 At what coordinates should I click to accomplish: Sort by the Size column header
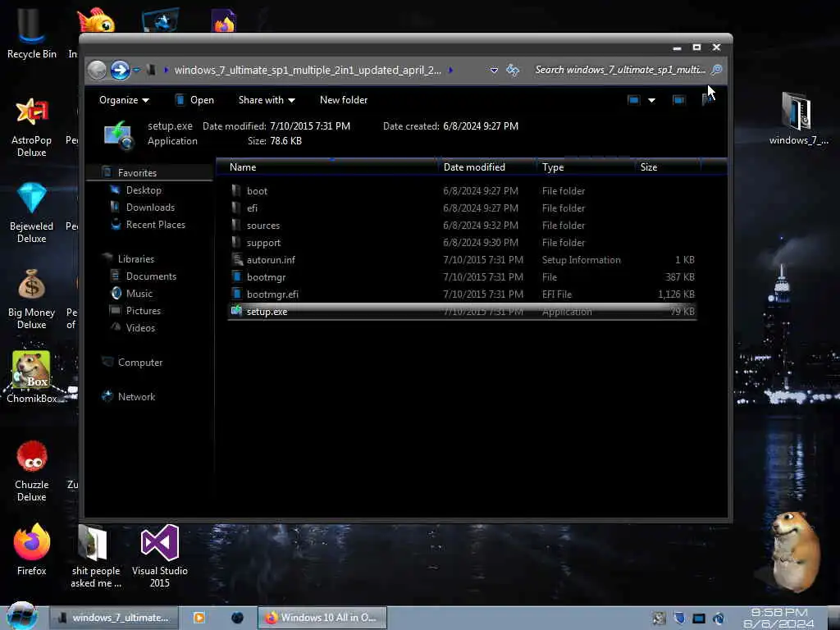pyautogui.click(x=668, y=167)
